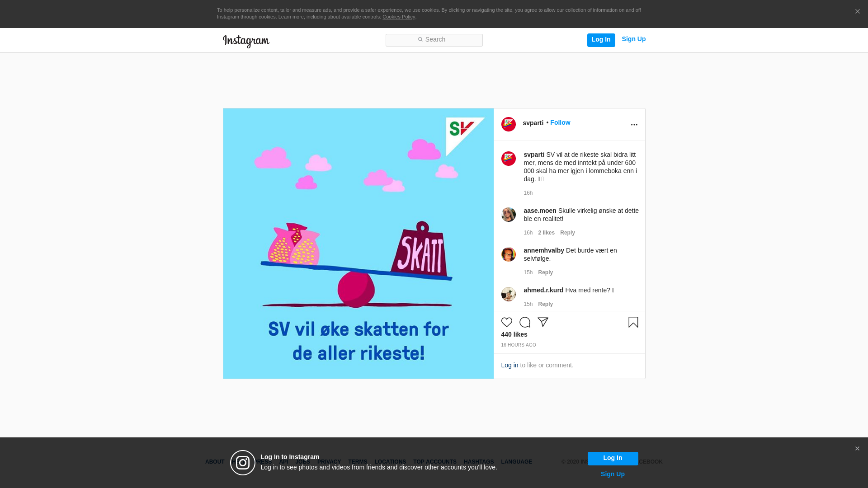Dismiss the cookie notice banner
Viewport: 868px width, 488px height.
857,12
